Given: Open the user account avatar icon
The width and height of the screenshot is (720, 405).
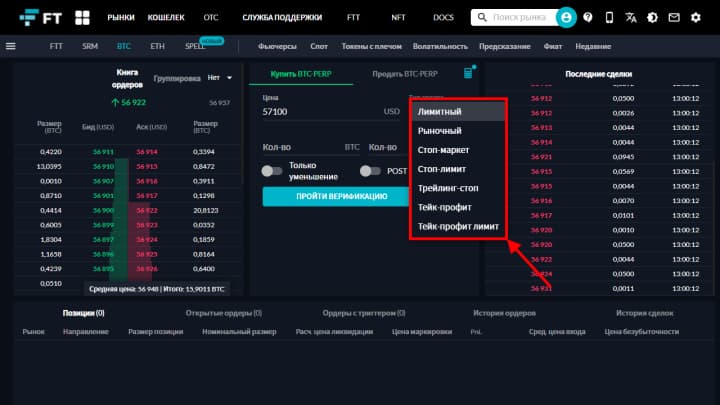Looking at the screenshot, I should [567, 17].
